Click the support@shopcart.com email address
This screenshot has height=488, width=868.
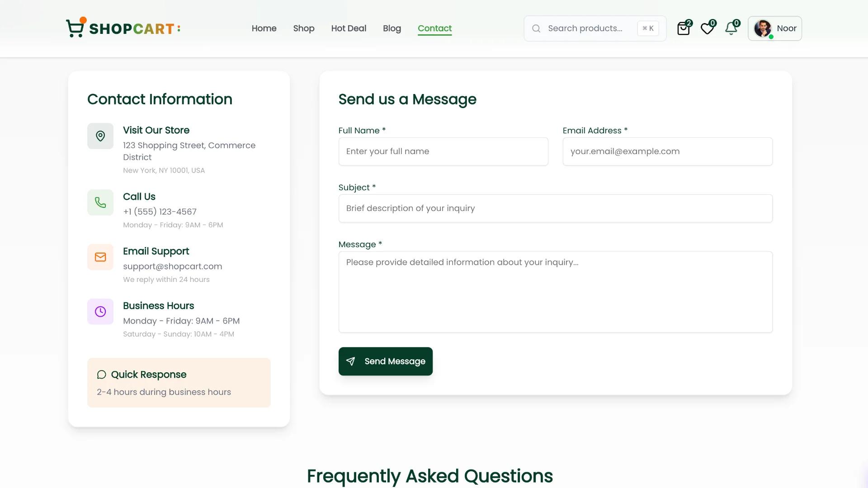coord(173,266)
